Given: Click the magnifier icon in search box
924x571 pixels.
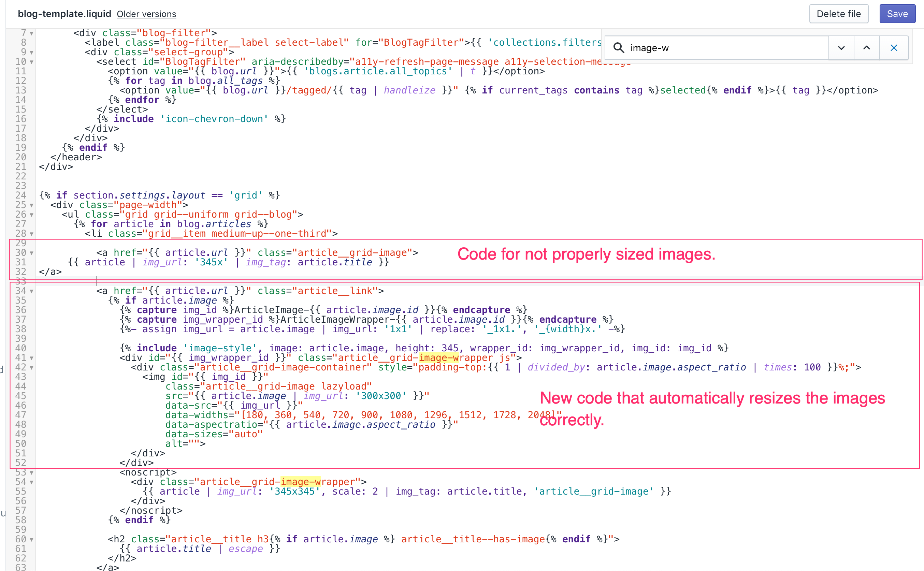Looking at the screenshot, I should click(618, 48).
